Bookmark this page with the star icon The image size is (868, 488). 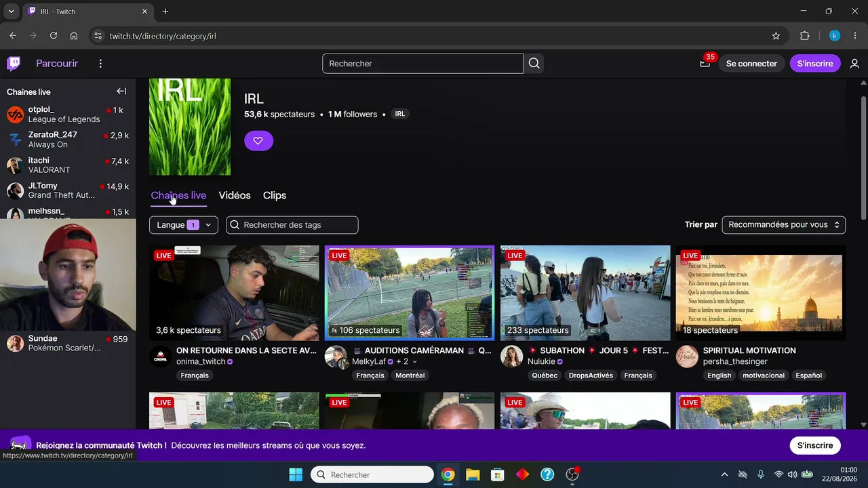click(x=776, y=36)
